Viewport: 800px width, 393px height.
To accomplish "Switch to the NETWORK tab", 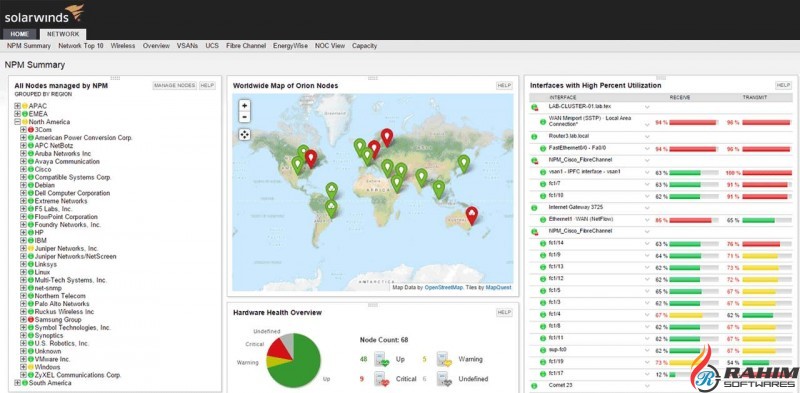I will coord(63,34).
